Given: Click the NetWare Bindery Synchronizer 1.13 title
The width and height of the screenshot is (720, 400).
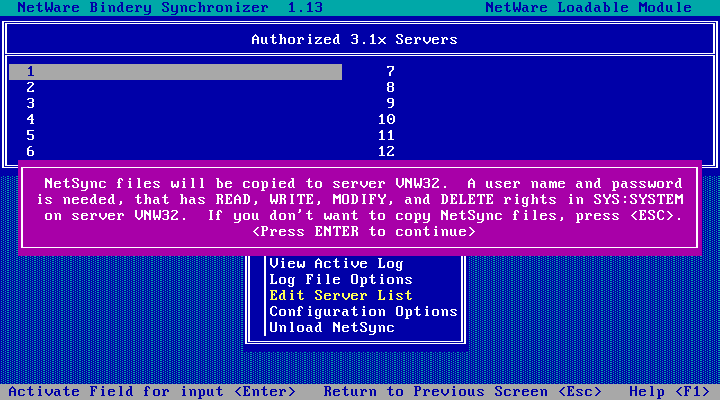Looking at the screenshot, I should (170, 8).
